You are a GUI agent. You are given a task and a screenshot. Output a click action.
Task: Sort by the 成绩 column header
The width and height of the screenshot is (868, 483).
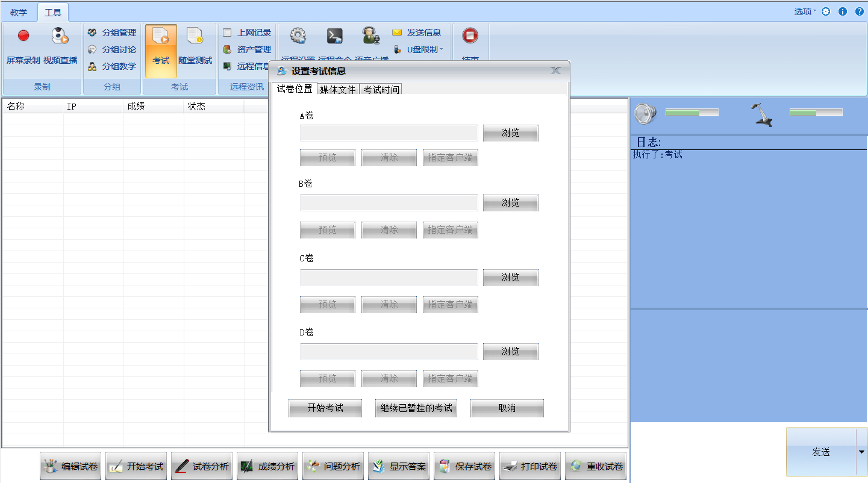pos(153,107)
